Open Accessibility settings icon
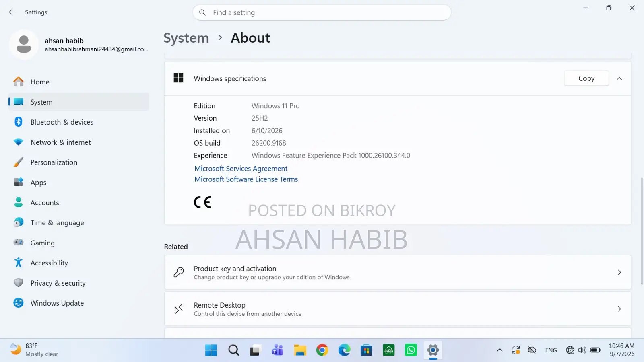This screenshot has height=362, width=644. click(19, 263)
